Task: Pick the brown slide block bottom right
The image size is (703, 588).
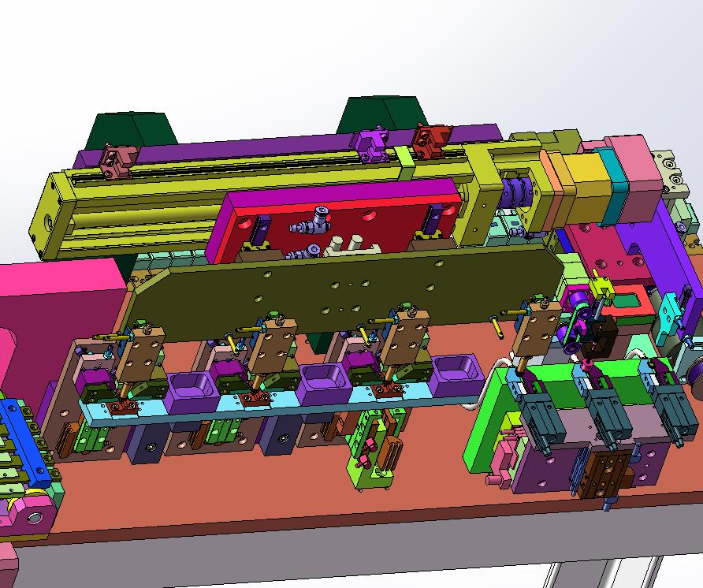Action: pyautogui.click(x=603, y=475)
